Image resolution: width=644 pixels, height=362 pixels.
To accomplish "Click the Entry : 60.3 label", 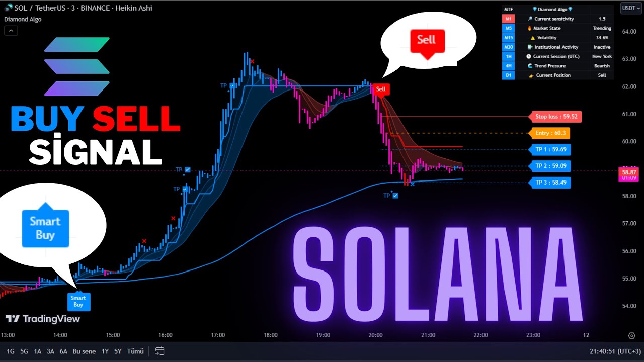I will (549, 133).
